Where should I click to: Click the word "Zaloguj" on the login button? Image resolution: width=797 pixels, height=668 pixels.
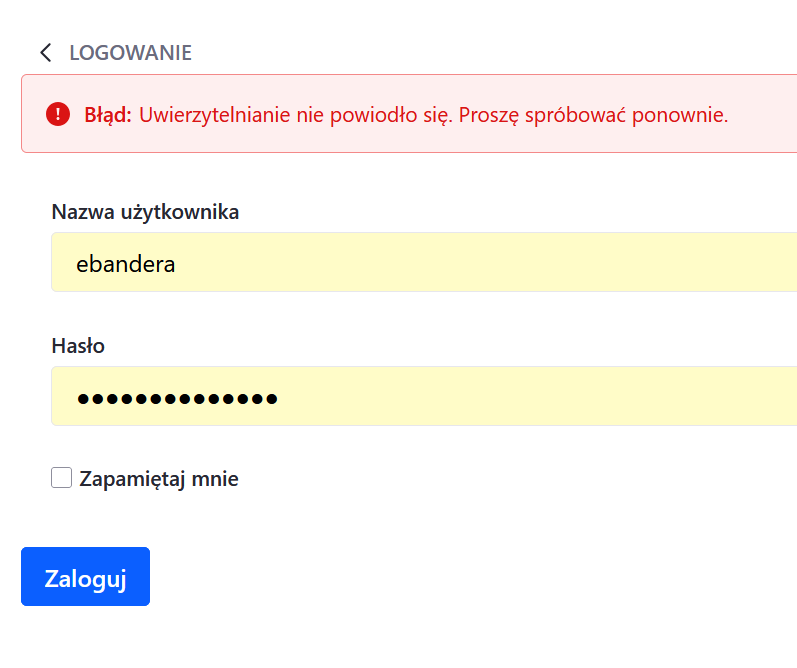[85, 579]
